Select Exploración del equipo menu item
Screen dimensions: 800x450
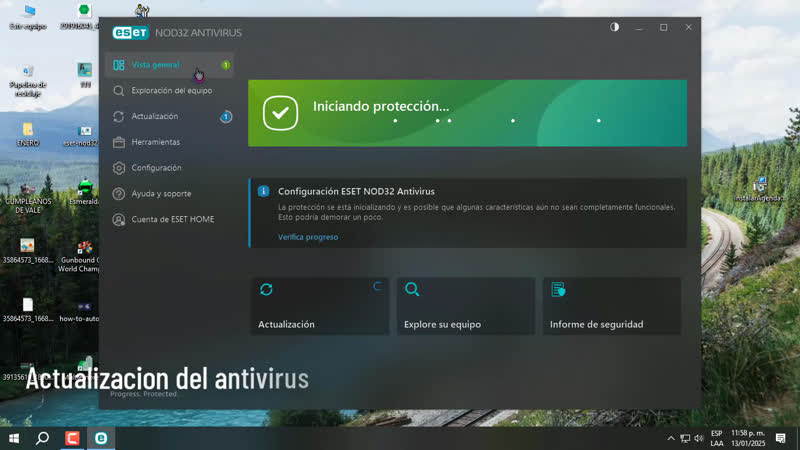click(x=169, y=91)
